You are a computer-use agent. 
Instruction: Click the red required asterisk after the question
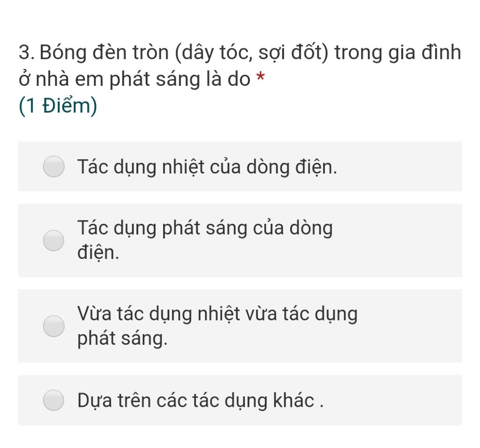point(260,76)
